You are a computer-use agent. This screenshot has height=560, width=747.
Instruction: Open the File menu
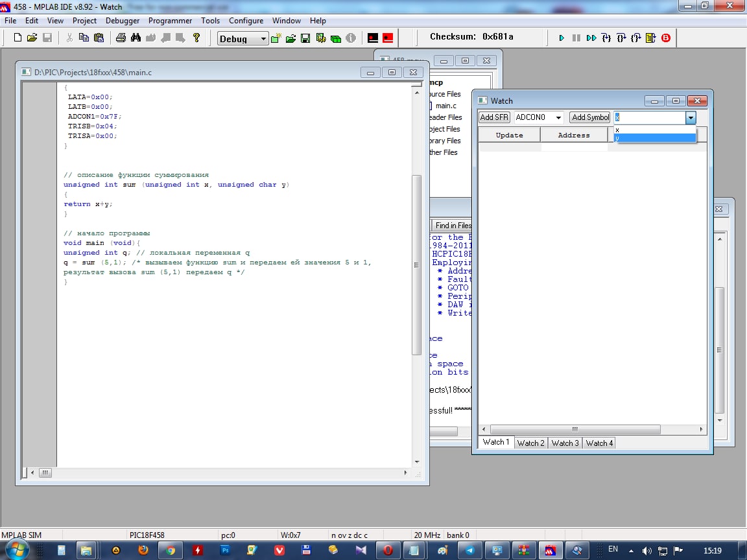[10, 21]
